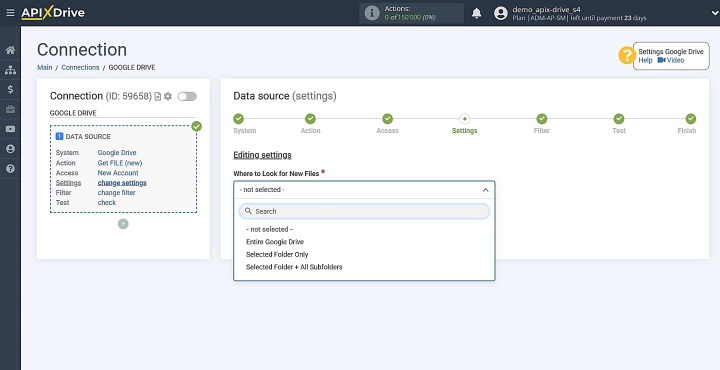This screenshot has width=720, height=370.
Task: Open the Help link
Action: pyautogui.click(x=645, y=60)
